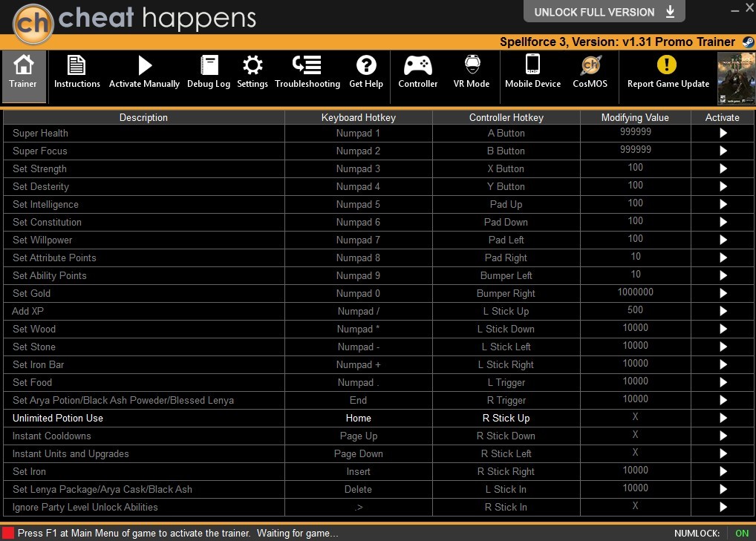
Task: Activate the Set Iron Bar cheat arrow
Action: point(723,364)
